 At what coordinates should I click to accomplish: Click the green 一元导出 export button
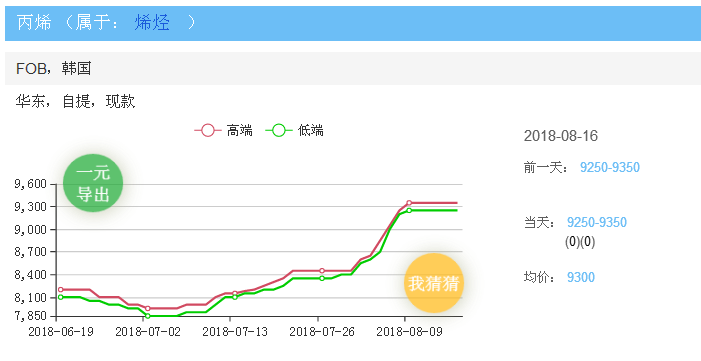[93, 183]
